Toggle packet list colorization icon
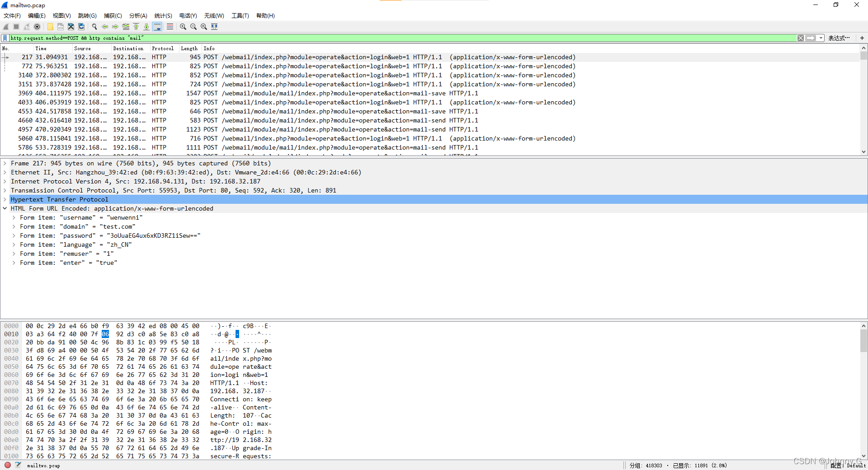The height and width of the screenshot is (470, 868). pyautogui.click(x=170, y=27)
